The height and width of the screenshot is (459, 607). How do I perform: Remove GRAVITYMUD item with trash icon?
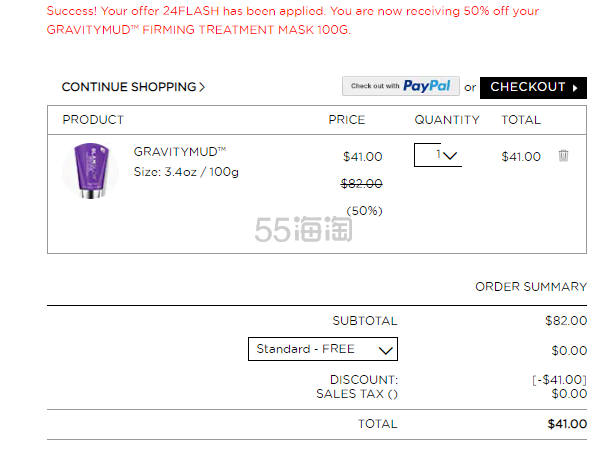coord(563,156)
